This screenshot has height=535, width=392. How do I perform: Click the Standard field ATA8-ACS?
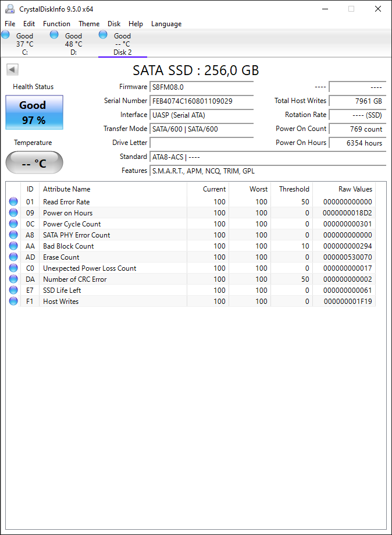[268, 157]
